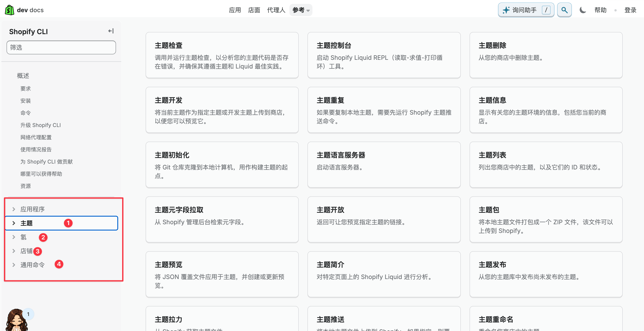Click the sparkle 询问助手 assistant button
This screenshot has height=331, width=644.
click(x=526, y=10)
